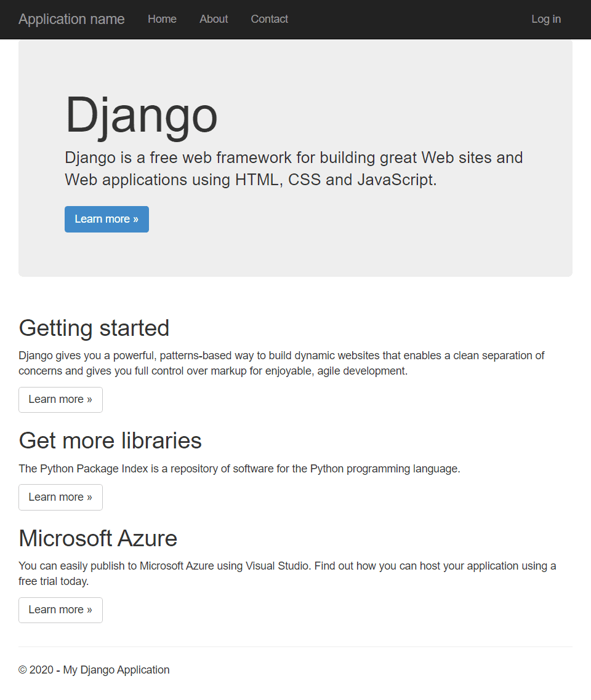Select the Getting started heading
Image resolution: width=591 pixels, height=700 pixels.
(x=94, y=328)
